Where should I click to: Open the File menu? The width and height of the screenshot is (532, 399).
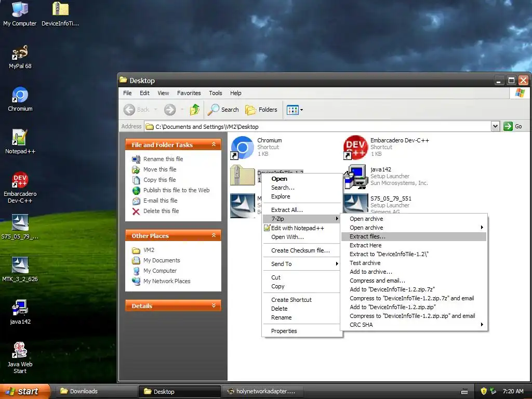[127, 93]
